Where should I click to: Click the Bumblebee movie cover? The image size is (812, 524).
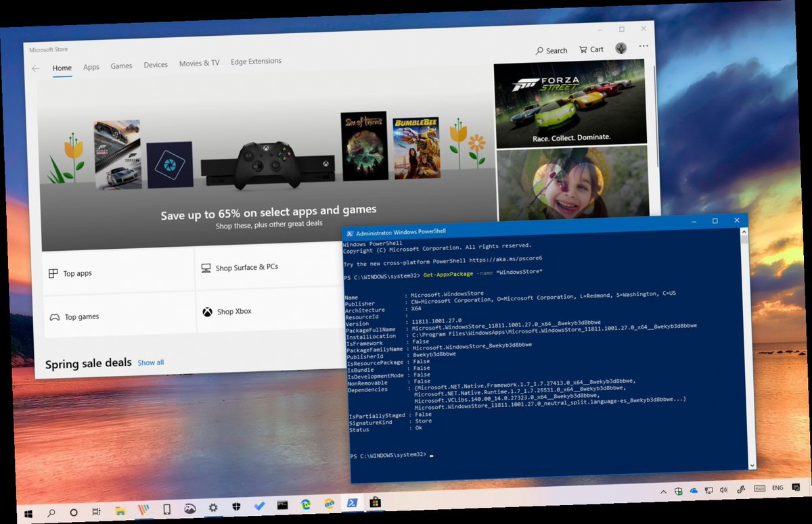[415, 148]
